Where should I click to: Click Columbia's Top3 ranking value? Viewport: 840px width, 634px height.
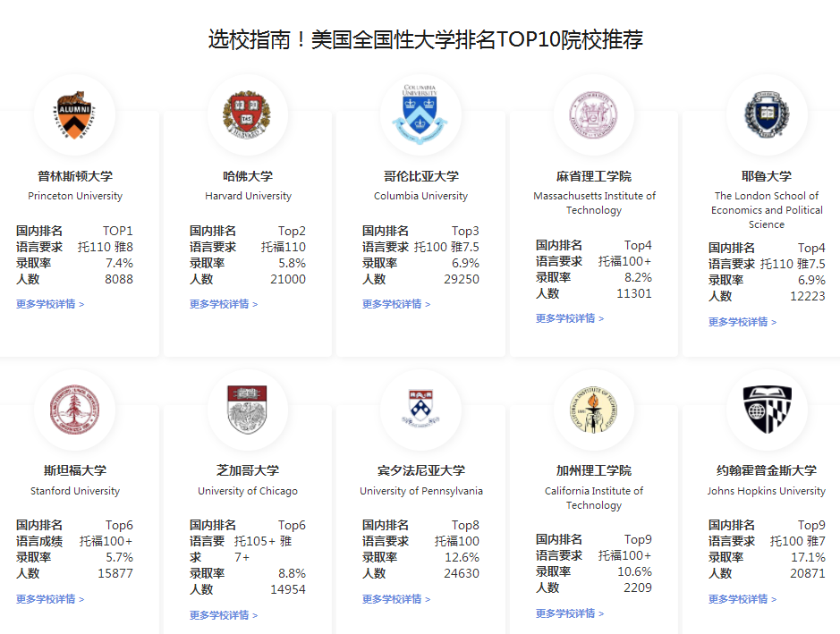pyautogui.click(x=465, y=231)
